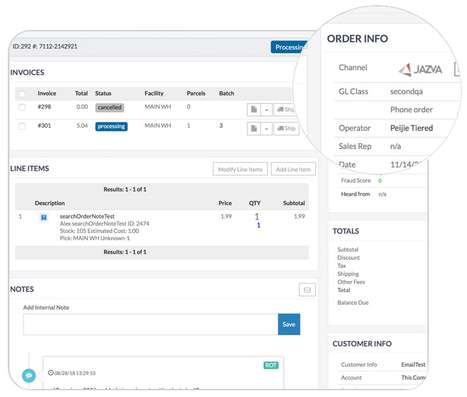
Task: Toggle the select-all invoices checkbox
Action: pos(22,94)
